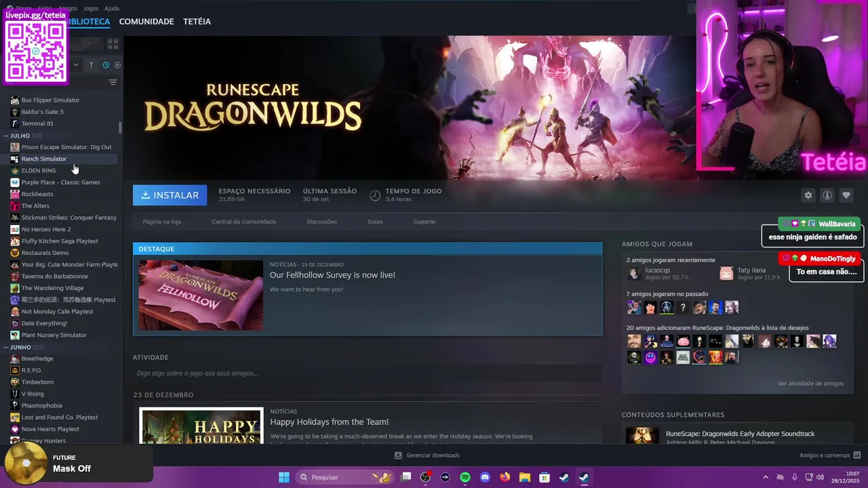Open the TETÉIA profile navigation item
Viewport: 868px width, 488px height.
click(x=197, y=22)
